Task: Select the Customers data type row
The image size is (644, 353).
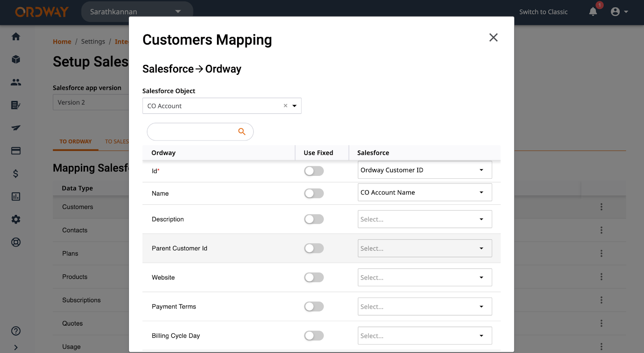Action: pyautogui.click(x=78, y=207)
